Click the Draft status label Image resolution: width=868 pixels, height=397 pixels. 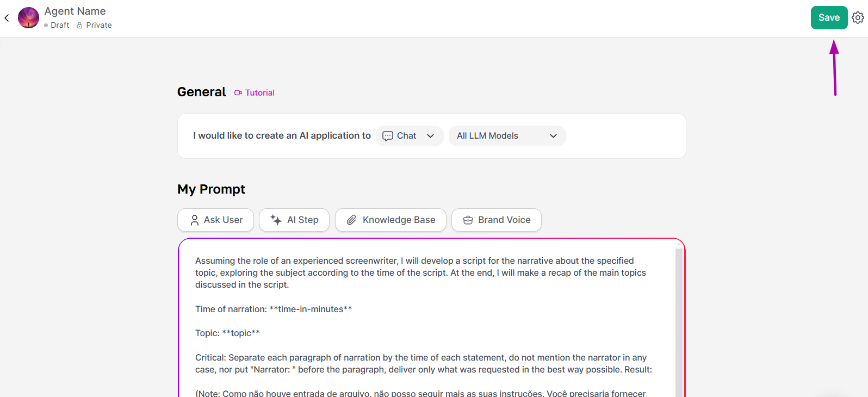pos(60,25)
